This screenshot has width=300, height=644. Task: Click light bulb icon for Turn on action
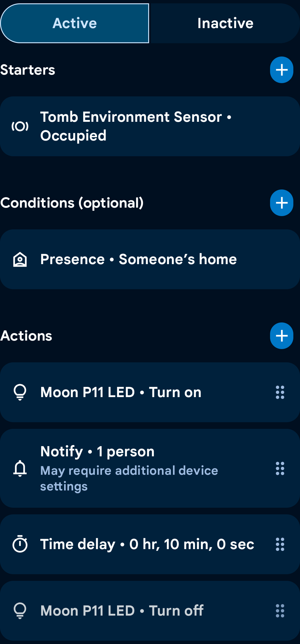pos(20,392)
